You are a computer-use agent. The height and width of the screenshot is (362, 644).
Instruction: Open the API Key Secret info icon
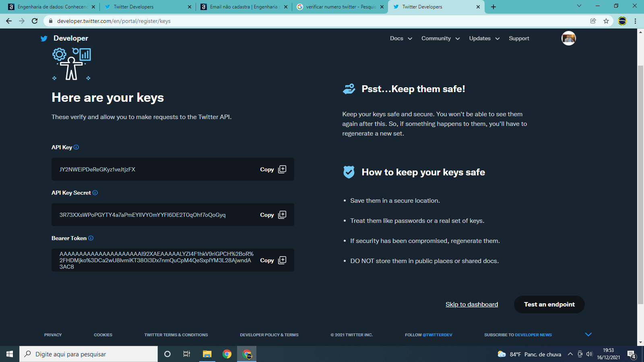[95, 193]
